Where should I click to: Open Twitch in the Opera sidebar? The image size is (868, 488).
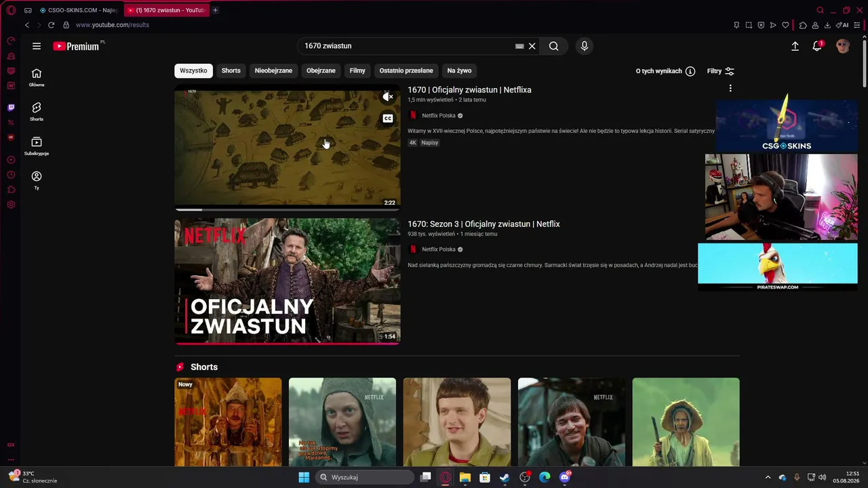(11, 108)
